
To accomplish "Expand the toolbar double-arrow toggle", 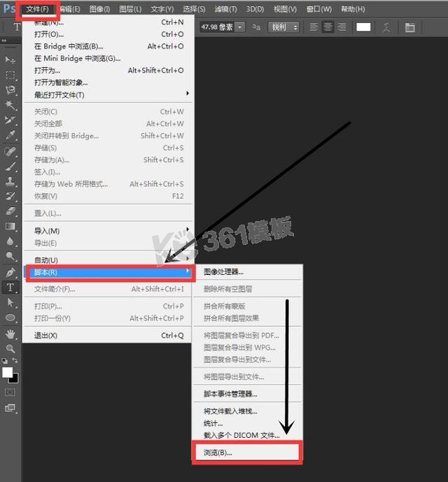I will pos(4,41).
